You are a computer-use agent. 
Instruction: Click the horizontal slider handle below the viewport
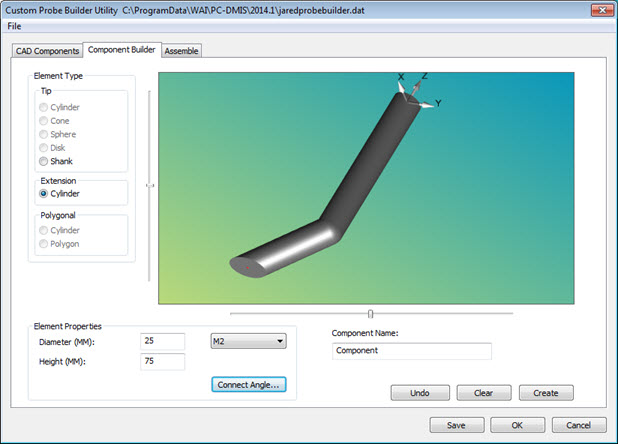(370, 313)
